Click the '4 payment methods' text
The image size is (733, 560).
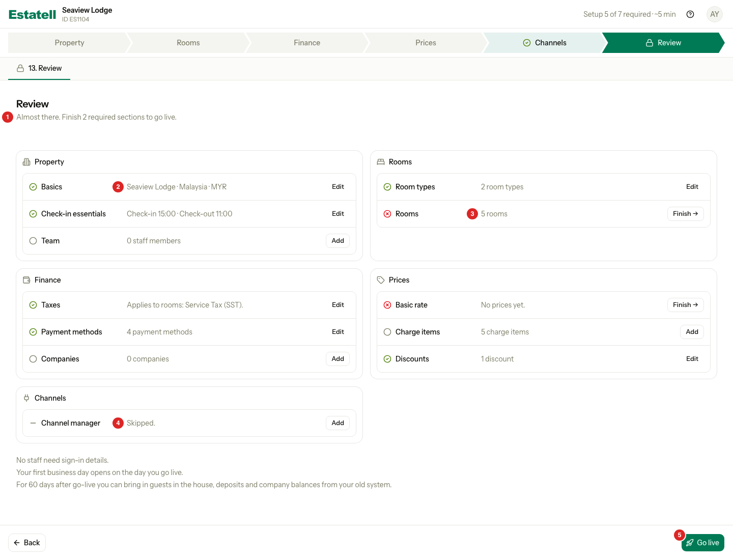pyautogui.click(x=159, y=332)
